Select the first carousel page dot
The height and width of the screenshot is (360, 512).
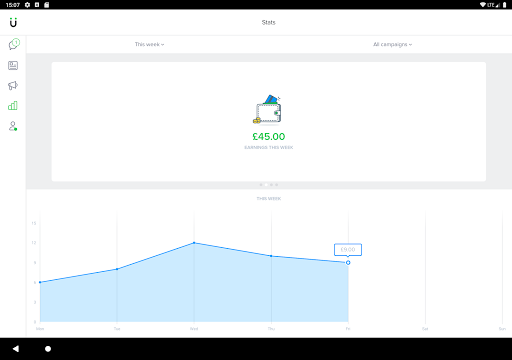(261, 185)
